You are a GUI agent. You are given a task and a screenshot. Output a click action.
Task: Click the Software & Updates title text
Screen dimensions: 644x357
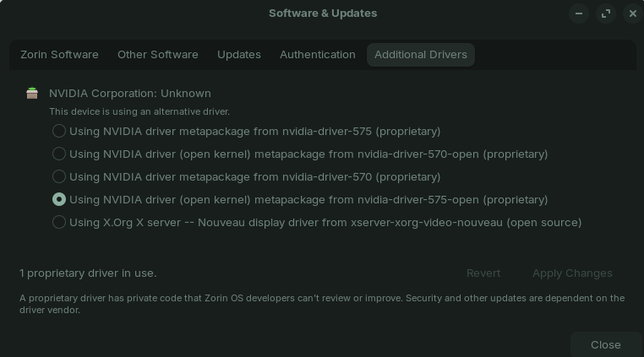(323, 14)
